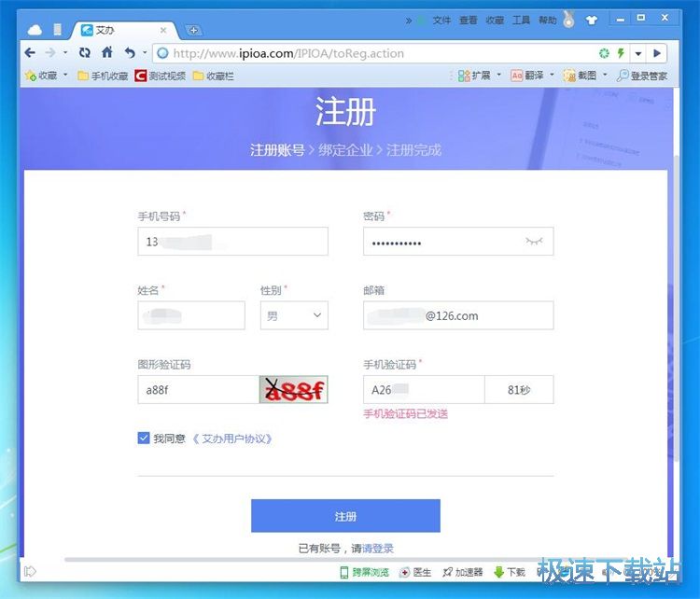Viewport: 700px width, 599px height.
Task: Open the 手机收藏 bookmarks folder
Action: [x=103, y=76]
